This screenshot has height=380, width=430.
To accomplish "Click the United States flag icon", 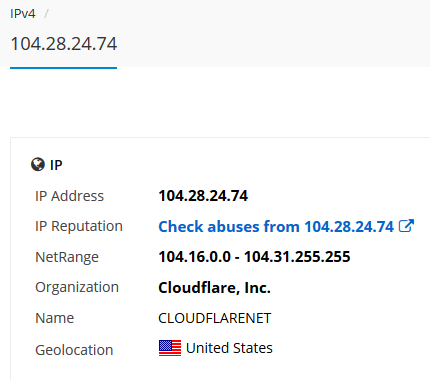I will point(170,348).
